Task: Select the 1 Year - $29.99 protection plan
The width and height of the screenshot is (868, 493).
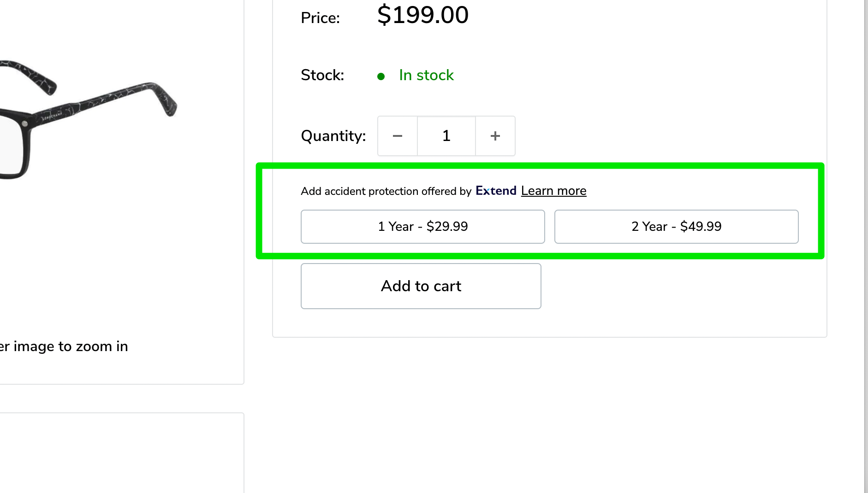Action: coord(422,227)
